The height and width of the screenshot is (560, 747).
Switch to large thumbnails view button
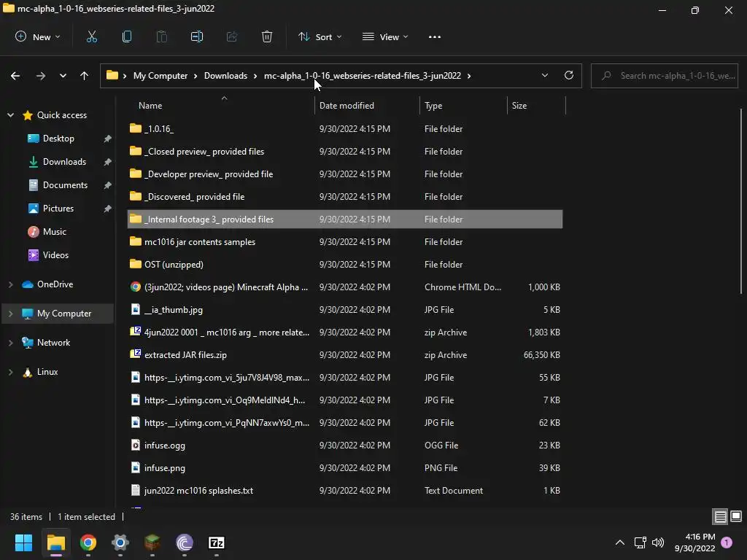point(736,516)
